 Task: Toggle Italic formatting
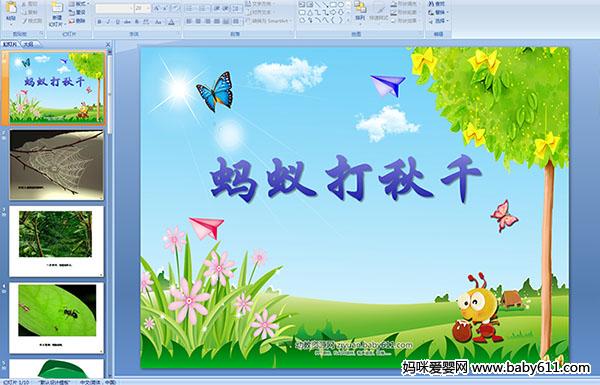(x=108, y=22)
